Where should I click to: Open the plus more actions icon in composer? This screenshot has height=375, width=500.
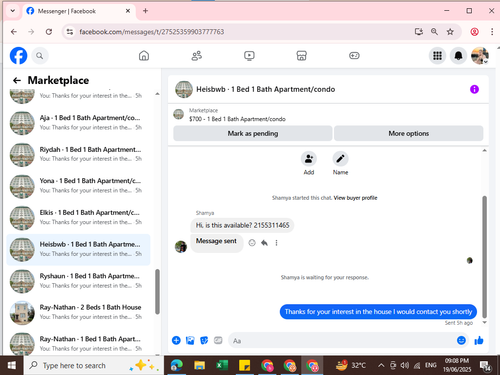click(176, 340)
